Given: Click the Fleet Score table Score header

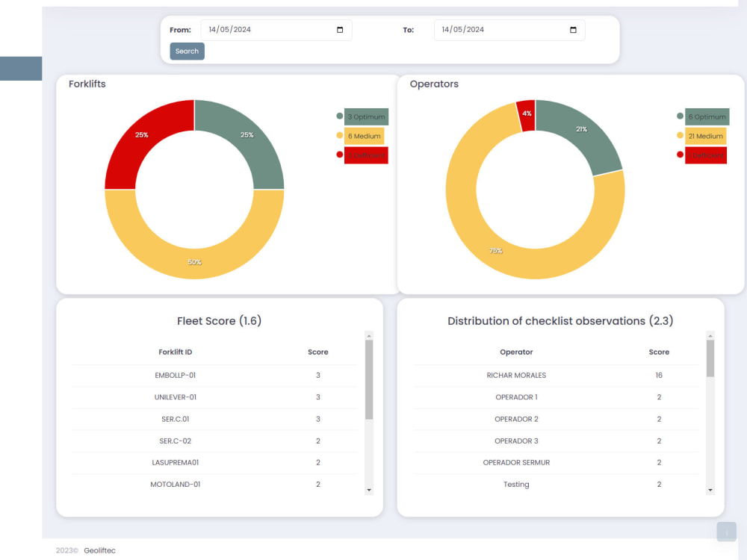Looking at the screenshot, I should [317, 352].
